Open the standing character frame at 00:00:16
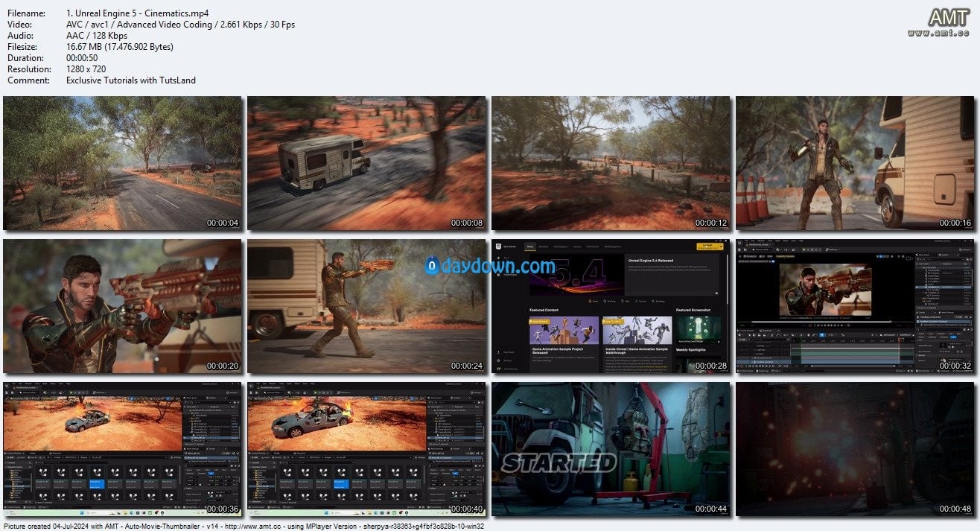This screenshot has height=531, width=980. click(x=856, y=163)
